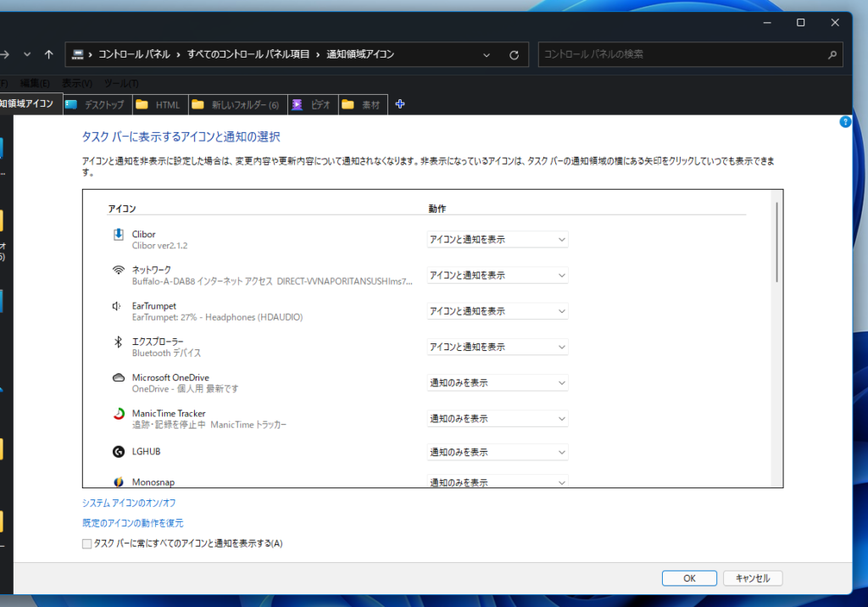Viewport: 868px width, 607px height.
Task: Switch to the 新しいフォルダー (6) tab
Action: pos(238,104)
